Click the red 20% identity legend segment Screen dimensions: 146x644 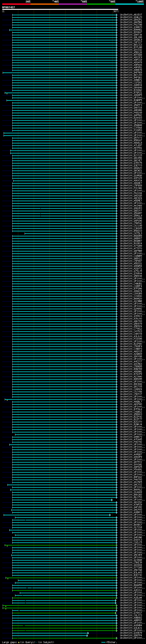(16, 4)
